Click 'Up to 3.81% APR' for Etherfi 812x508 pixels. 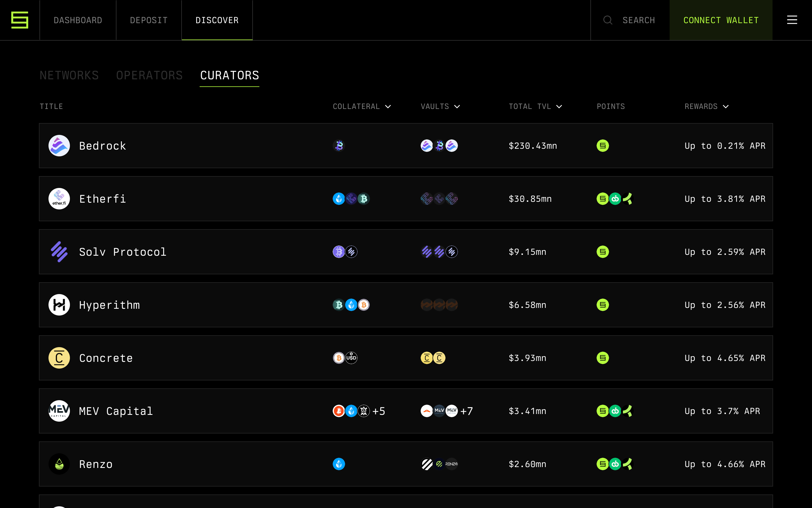coord(725,199)
